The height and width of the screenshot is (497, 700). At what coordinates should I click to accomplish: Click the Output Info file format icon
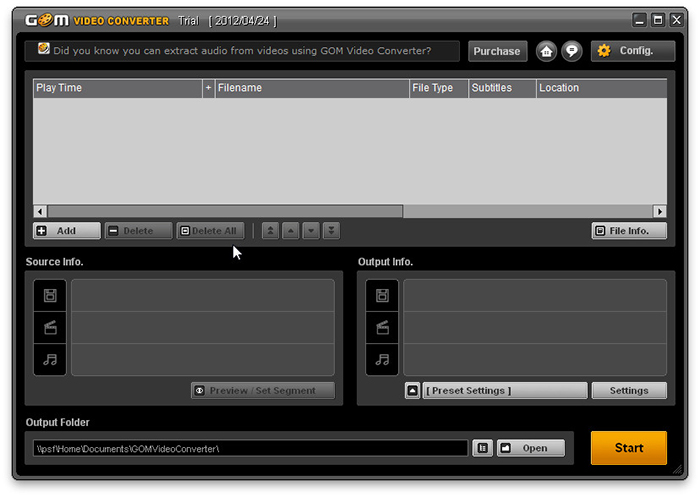pos(382,295)
